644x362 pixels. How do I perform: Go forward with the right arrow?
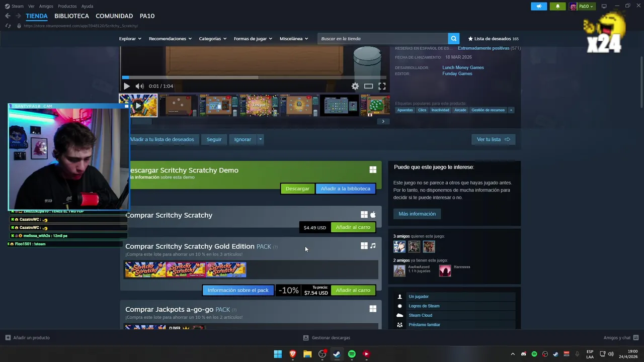(18, 16)
